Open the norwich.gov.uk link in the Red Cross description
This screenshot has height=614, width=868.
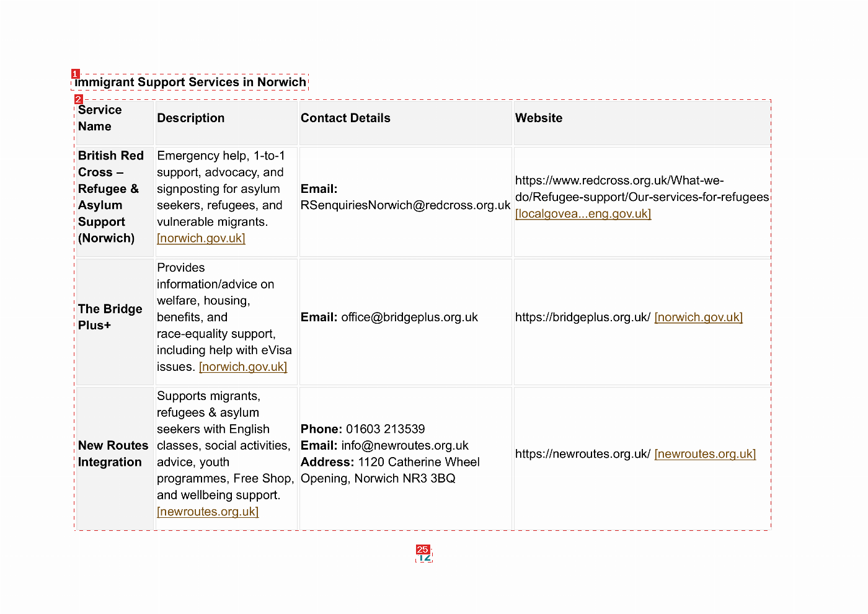tap(201, 238)
